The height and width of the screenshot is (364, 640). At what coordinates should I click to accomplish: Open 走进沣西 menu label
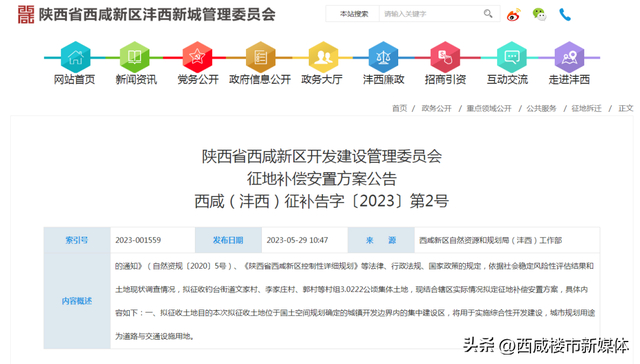coord(569,80)
